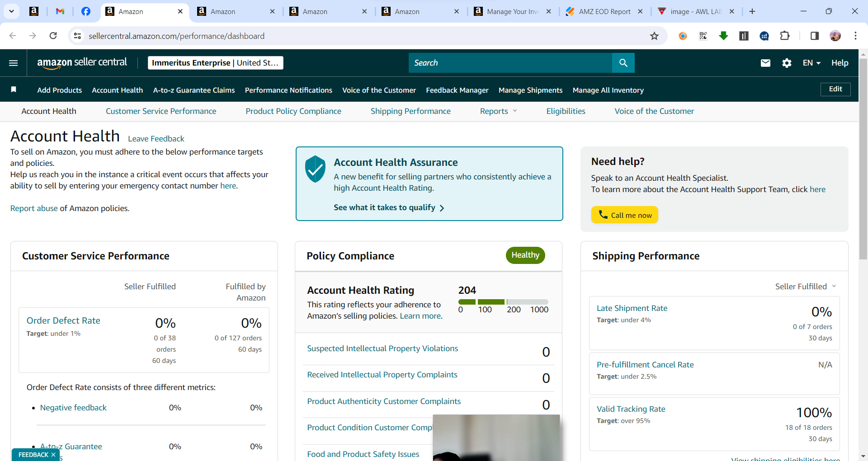Image resolution: width=868 pixels, height=461 pixels.
Task: Click the Leave Feedback link
Action: pos(156,139)
